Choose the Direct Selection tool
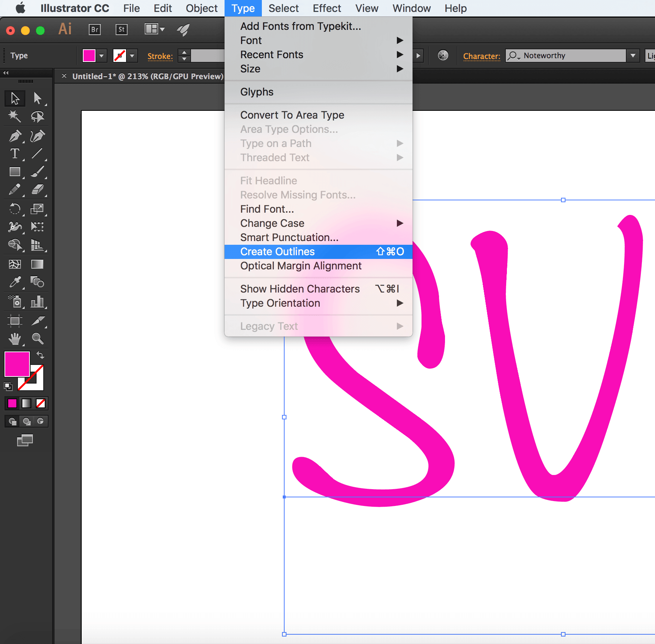The width and height of the screenshot is (655, 644). click(37, 98)
